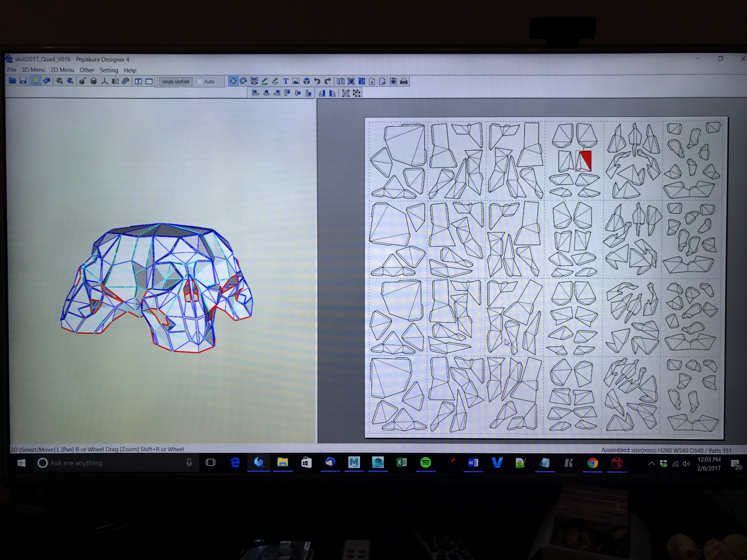Click the align bottom edges icon
747x560 pixels.
pos(308,93)
